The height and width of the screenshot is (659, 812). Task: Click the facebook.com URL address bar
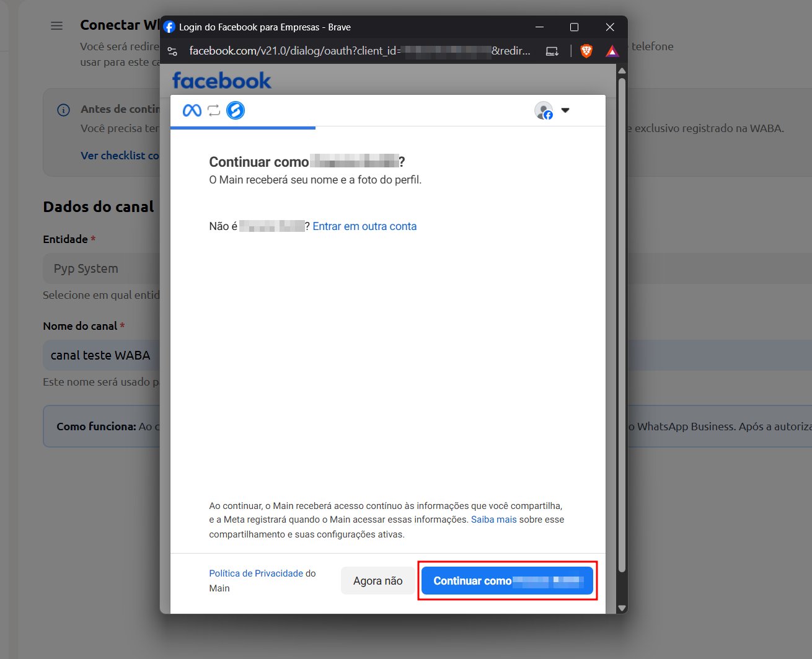pos(360,51)
